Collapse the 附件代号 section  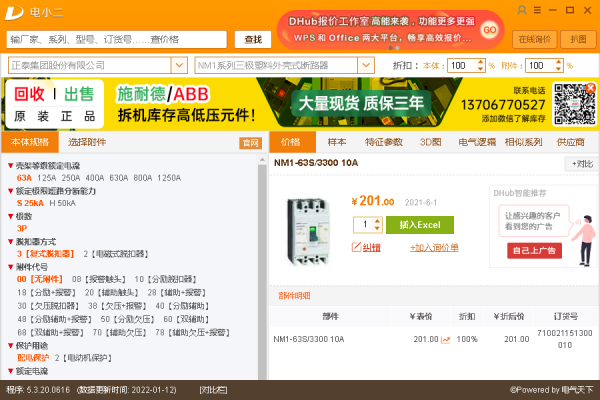[x=11, y=267]
